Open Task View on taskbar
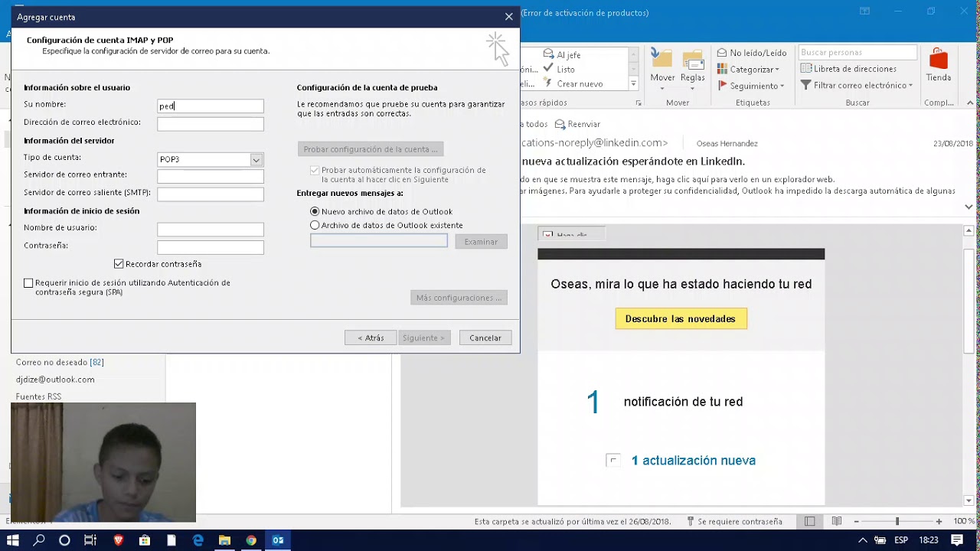This screenshot has width=980, height=551. [90, 540]
